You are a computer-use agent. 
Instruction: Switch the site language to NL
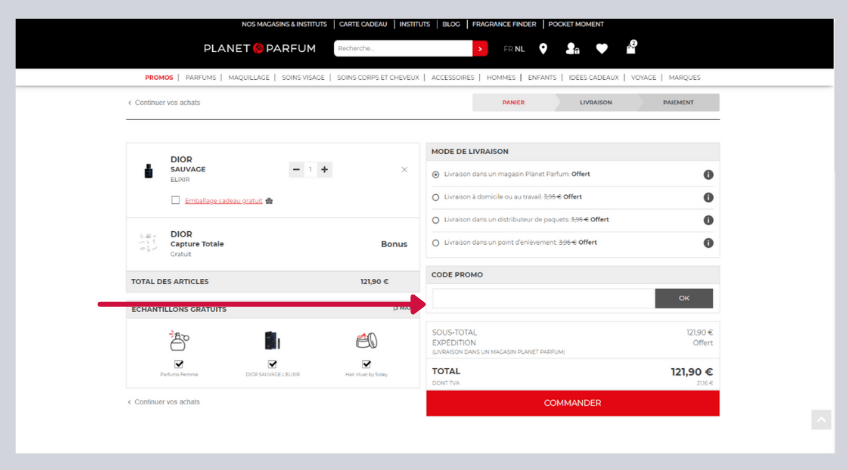point(520,48)
